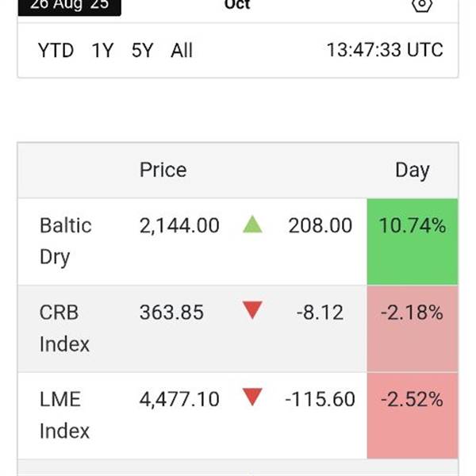Sort by the Price column header
This screenshot has width=476, height=476.
tap(163, 170)
